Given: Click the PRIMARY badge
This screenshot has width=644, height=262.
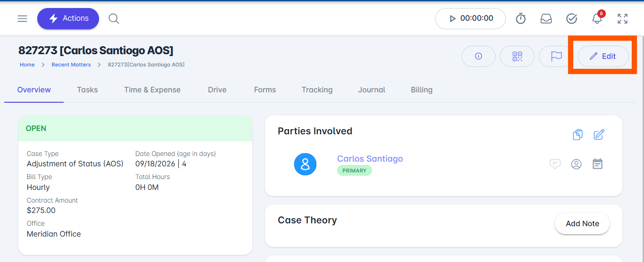Looking at the screenshot, I should coord(355,171).
